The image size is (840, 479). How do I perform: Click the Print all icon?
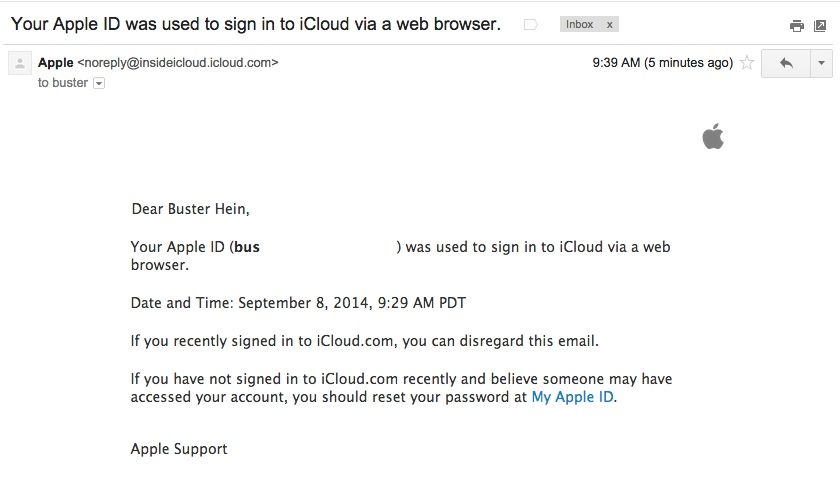click(x=797, y=26)
